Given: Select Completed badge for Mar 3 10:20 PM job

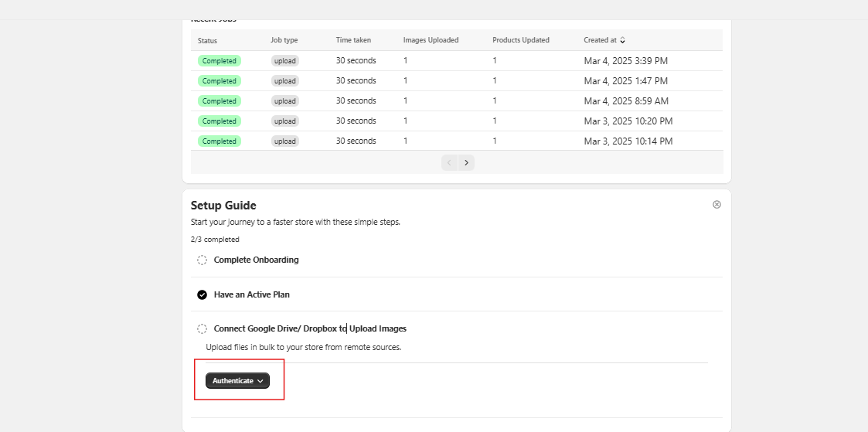Looking at the screenshot, I should click(x=219, y=121).
